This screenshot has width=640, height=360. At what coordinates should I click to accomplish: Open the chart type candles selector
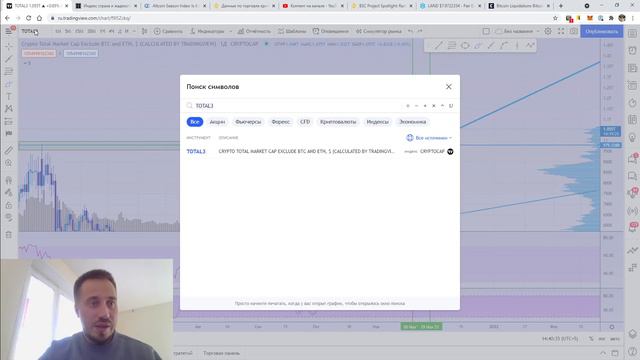(144, 31)
